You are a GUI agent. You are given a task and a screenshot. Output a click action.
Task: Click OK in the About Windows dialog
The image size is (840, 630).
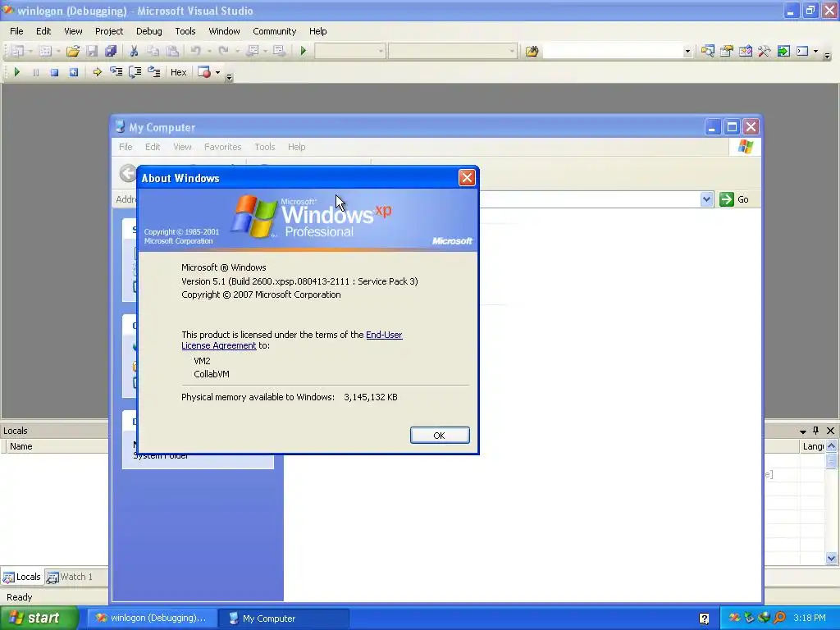pyautogui.click(x=440, y=435)
